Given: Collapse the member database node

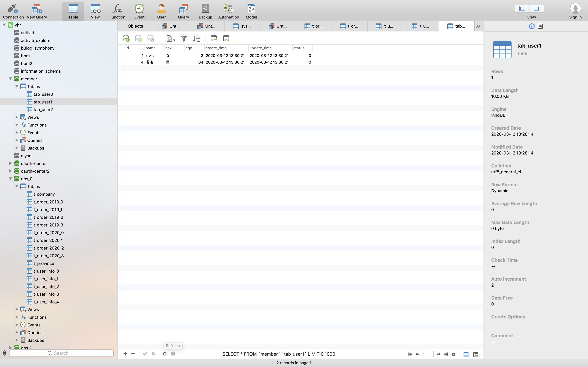Looking at the screenshot, I should 10,79.
